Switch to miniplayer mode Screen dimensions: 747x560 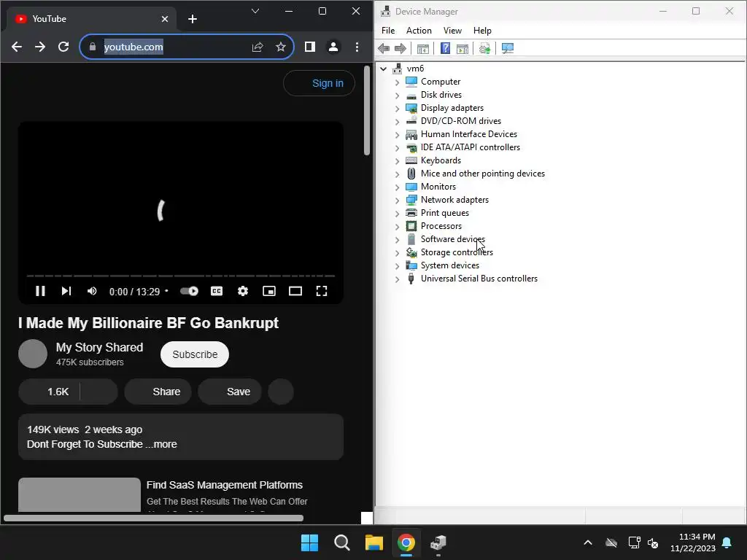tap(269, 291)
